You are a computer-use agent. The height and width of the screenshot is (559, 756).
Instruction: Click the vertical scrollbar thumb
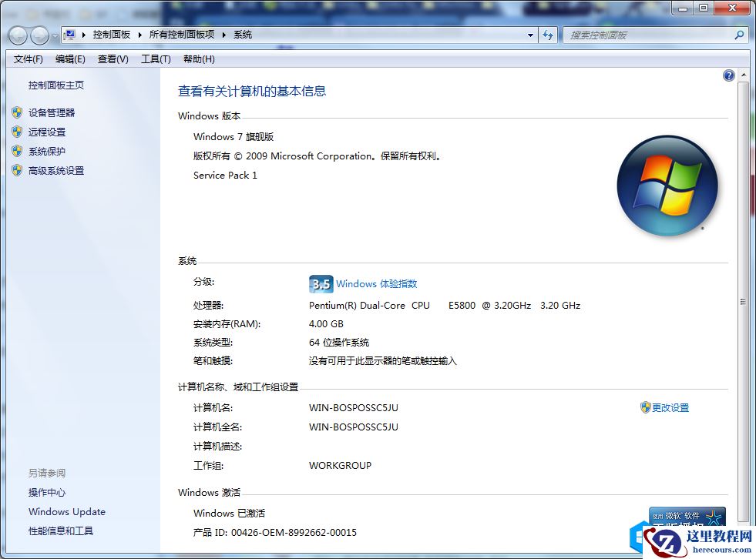(x=744, y=302)
